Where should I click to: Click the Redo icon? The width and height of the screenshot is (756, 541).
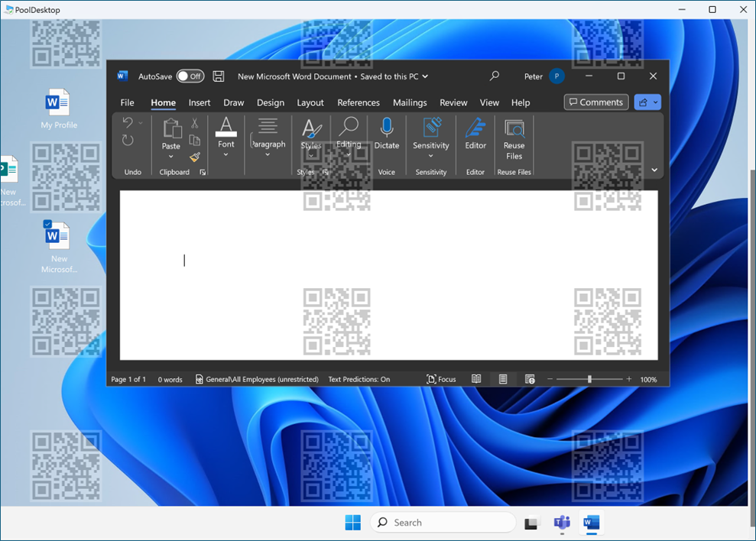click(x=128, y=141)
